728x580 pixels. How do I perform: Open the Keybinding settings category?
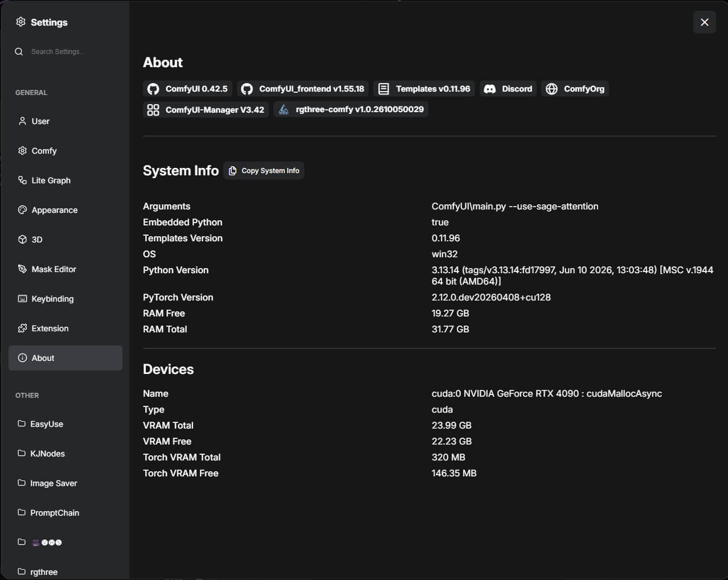pyautogui.click(x=66, y=299)
